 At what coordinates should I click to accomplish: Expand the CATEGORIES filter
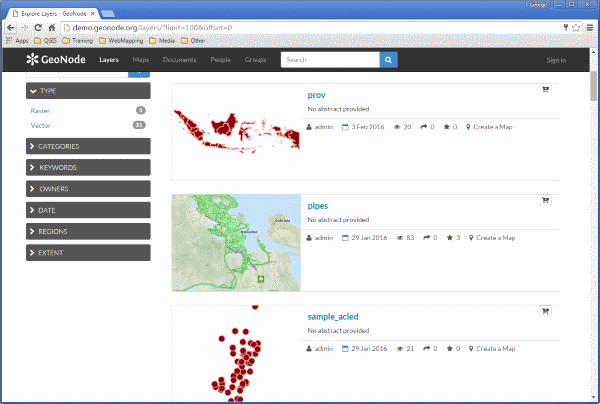pos(88,146)
